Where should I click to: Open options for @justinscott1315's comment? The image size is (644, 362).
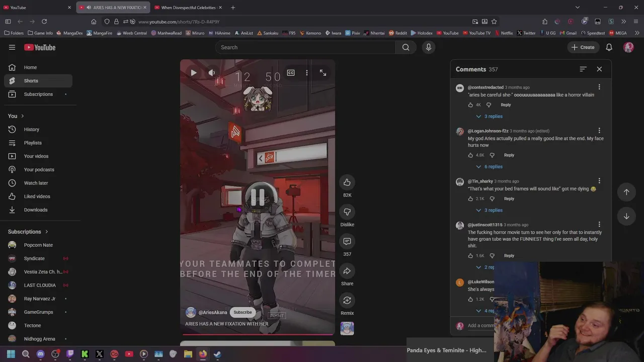click(x=599, y=224)
